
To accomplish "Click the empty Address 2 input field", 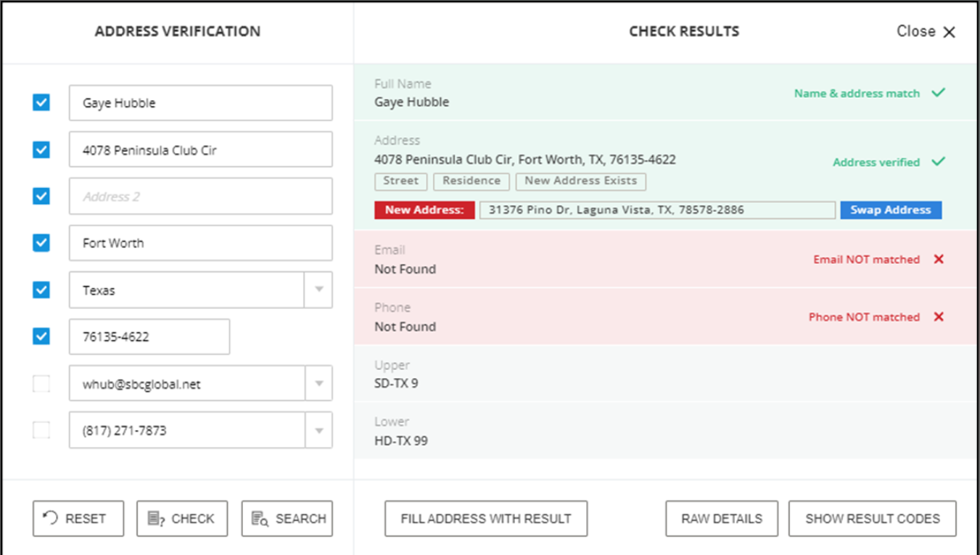I will point(200,197).
